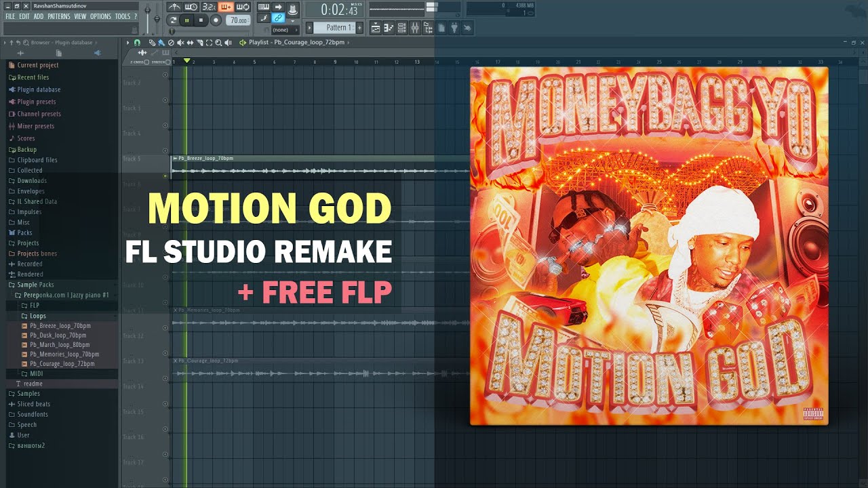Open the Pattern 1 selector dropdown
Image resolution: width=868 pixels, height=488 pixels.
(334, 28)
